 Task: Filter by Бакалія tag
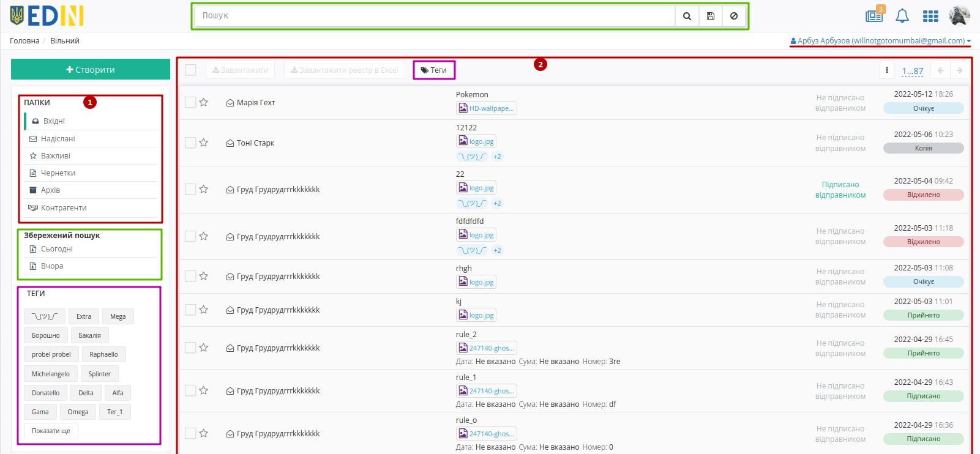pyautogui.click(x=90, y=335)
